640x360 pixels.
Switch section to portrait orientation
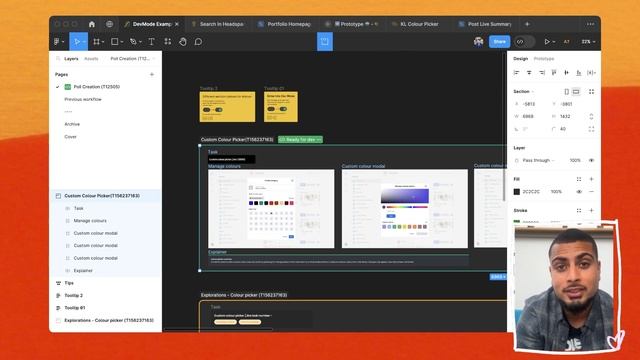tap(567, 92)
